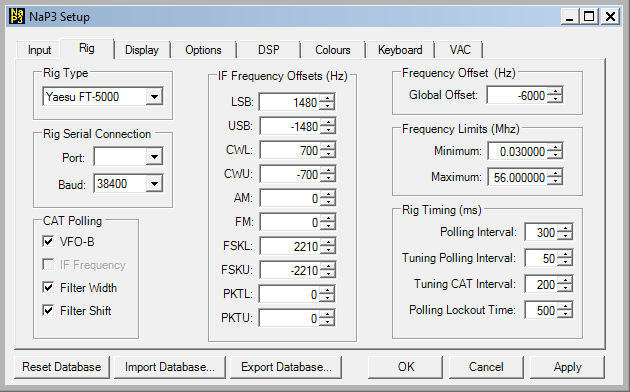Viewport: 630px width, 392px height.
Task: Open the Baud rate dropdown
Action: click(154, 184)
